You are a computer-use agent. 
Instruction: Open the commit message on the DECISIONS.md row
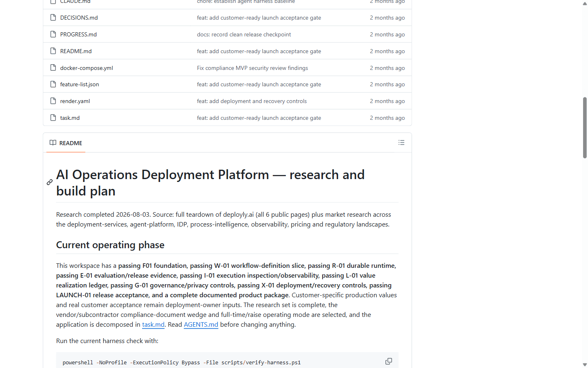point(259,18)
